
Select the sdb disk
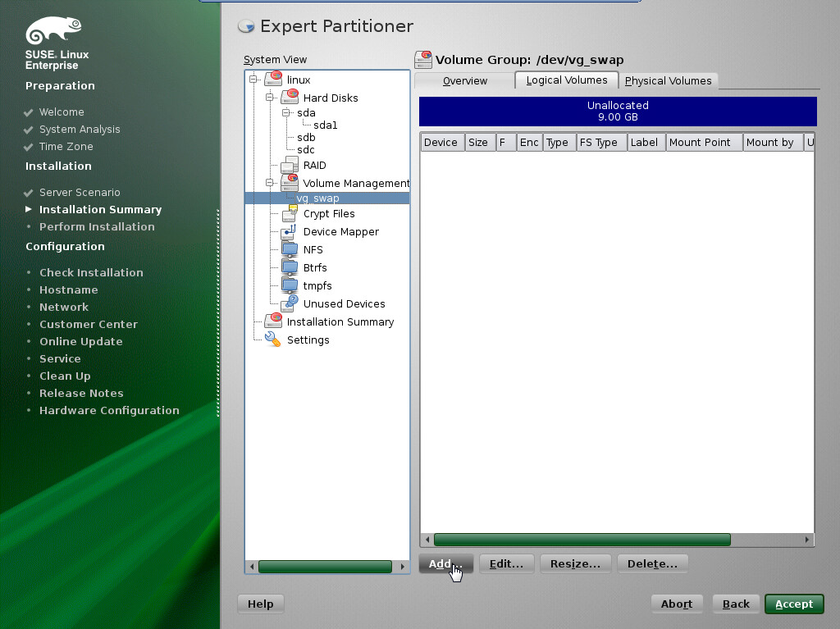click(x=306, y=137)
